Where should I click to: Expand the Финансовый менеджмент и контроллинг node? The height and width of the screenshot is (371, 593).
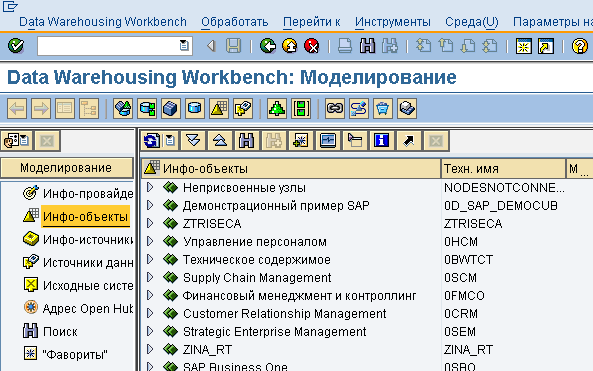coord(150,295)
